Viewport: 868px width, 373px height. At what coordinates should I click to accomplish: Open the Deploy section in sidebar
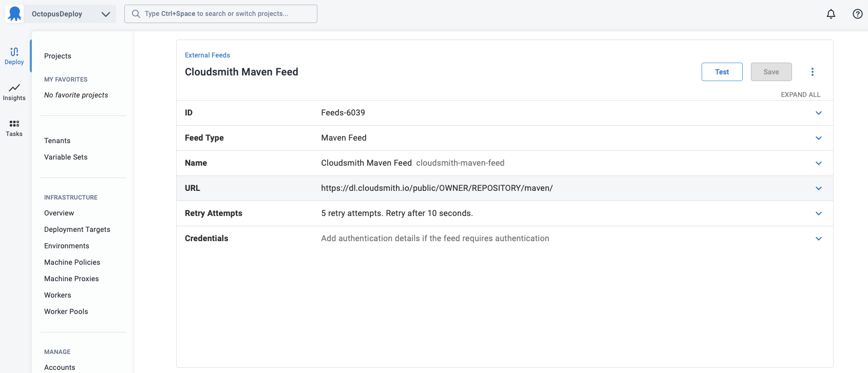tap(14, 56)
